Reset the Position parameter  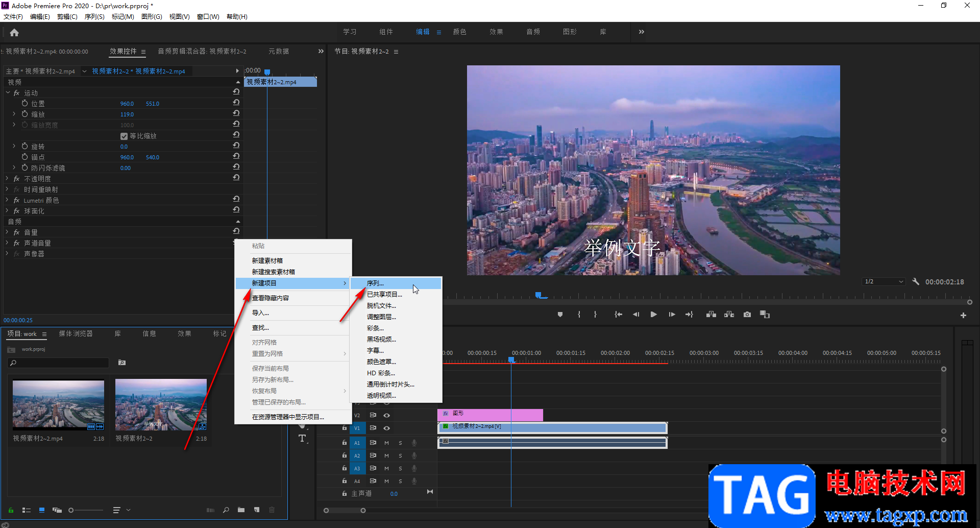click(236, 103)
